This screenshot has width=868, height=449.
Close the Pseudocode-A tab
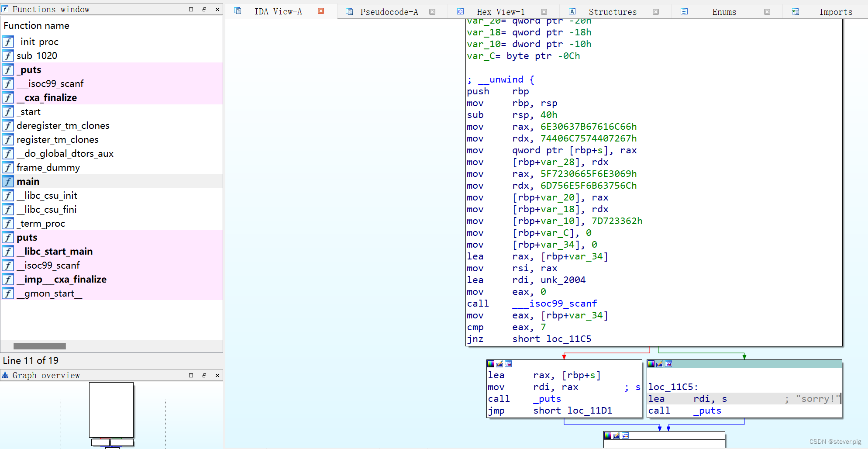(x=432, y=12)
